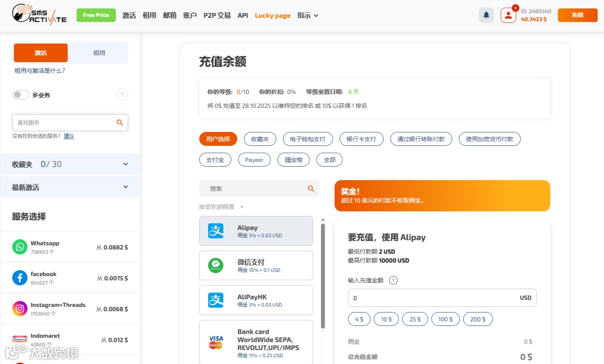
Task: Click the 最高付款额 10000 USD text
Action: [378, 261]
